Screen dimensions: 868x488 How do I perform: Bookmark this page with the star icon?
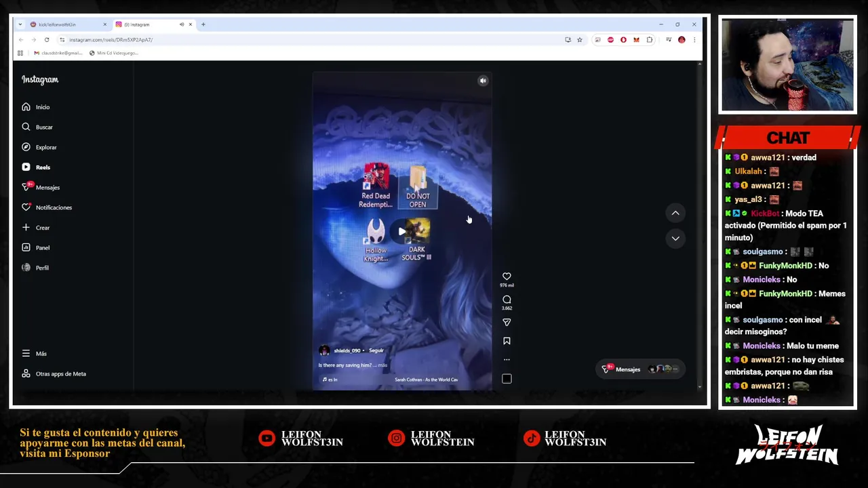(x=580, y=40)
